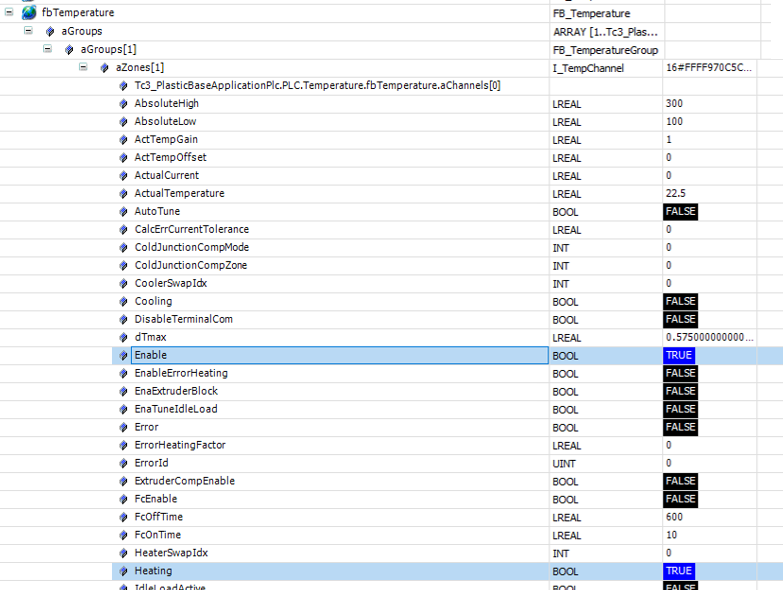This screenshot has width=783, height=590.
Task: Collapse the aGroups node
Action: click(28, 30)
